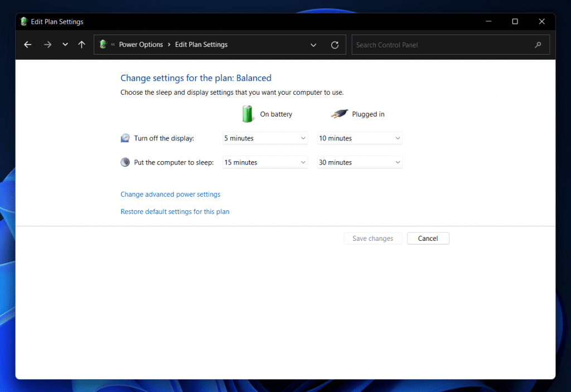571x392 pixels.
Task: Expand the address bar history chevron
Action: 65,45
